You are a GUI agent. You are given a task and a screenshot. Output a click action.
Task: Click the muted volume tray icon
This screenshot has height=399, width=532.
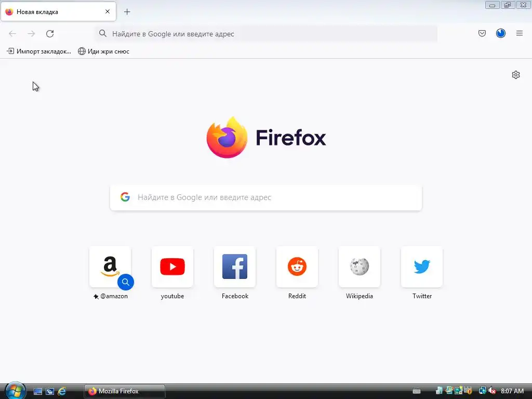pos(492,391)
